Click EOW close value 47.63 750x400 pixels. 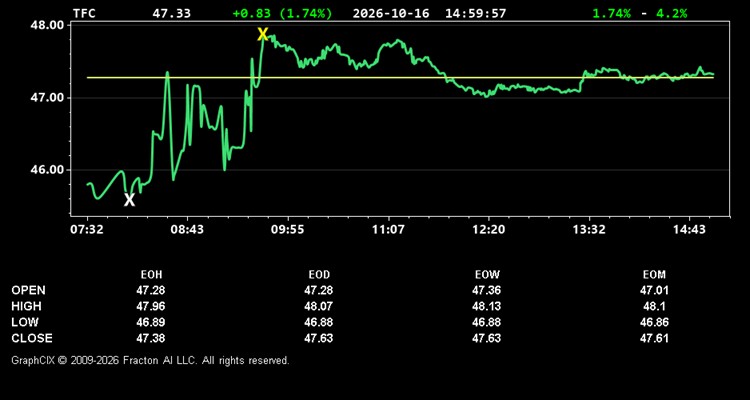click(x=486, y=338)
